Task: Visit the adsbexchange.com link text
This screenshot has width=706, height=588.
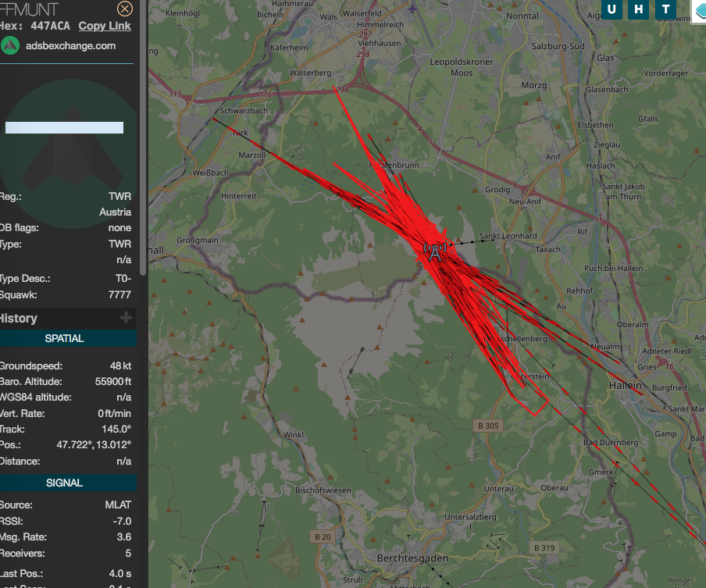Action: coord(71,46)
